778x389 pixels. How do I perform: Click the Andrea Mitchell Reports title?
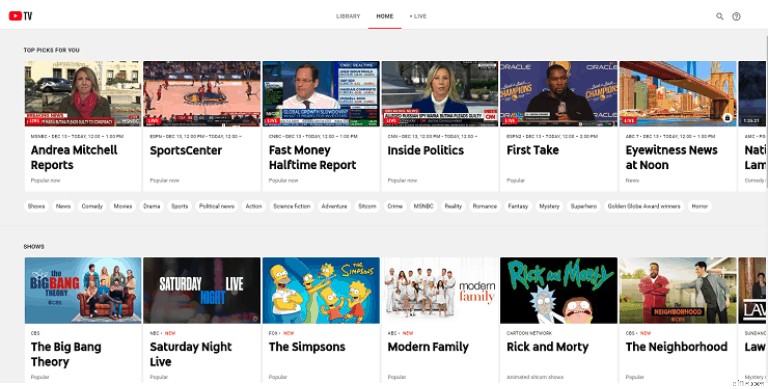point(74,157)
